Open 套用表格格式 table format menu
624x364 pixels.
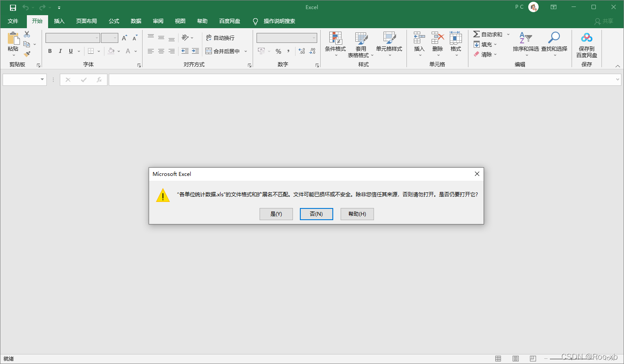coord(361,44)
